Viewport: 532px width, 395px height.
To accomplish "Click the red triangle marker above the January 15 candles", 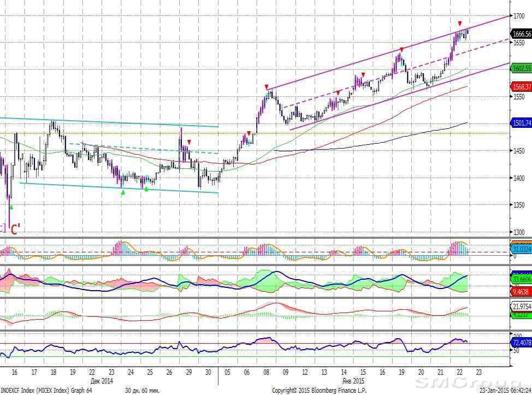I will (363, 75).
